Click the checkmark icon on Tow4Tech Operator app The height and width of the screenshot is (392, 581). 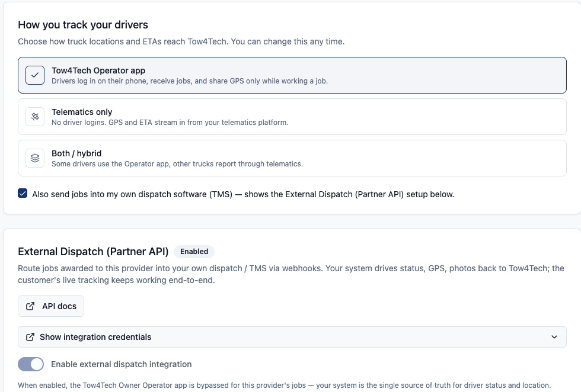(35, 75)
